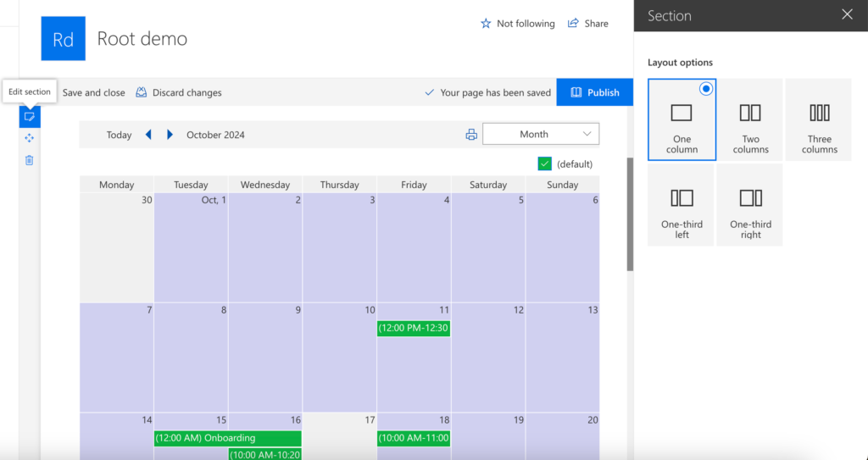Close the Section panel
This screenshot has width=868, height=460.
(847, 15)
